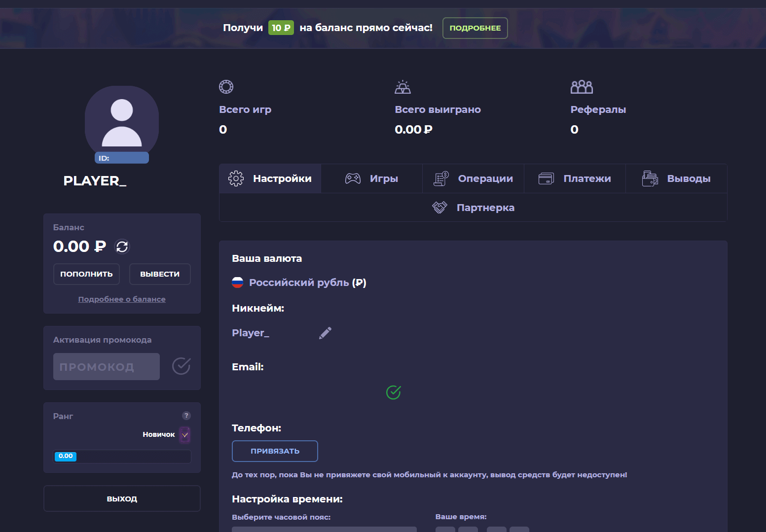The width and height of the screenshot is (766, 532).
Task: Click the pencil icon to edit nickname
Action: (325, 333)
